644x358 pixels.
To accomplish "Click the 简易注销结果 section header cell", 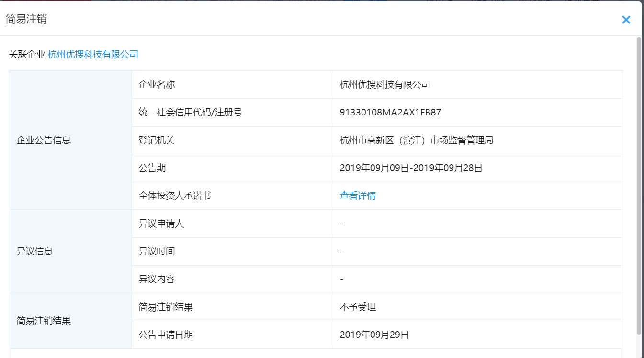I will click(x=71, y=321).
